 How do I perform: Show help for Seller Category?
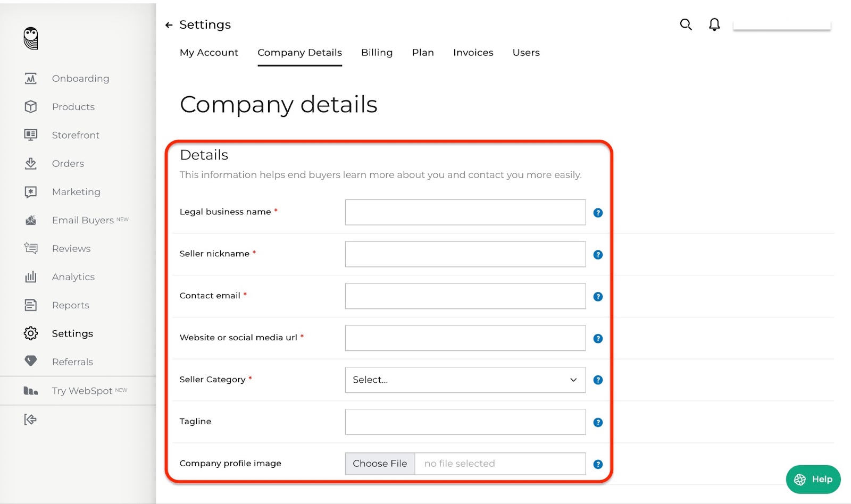598,380
